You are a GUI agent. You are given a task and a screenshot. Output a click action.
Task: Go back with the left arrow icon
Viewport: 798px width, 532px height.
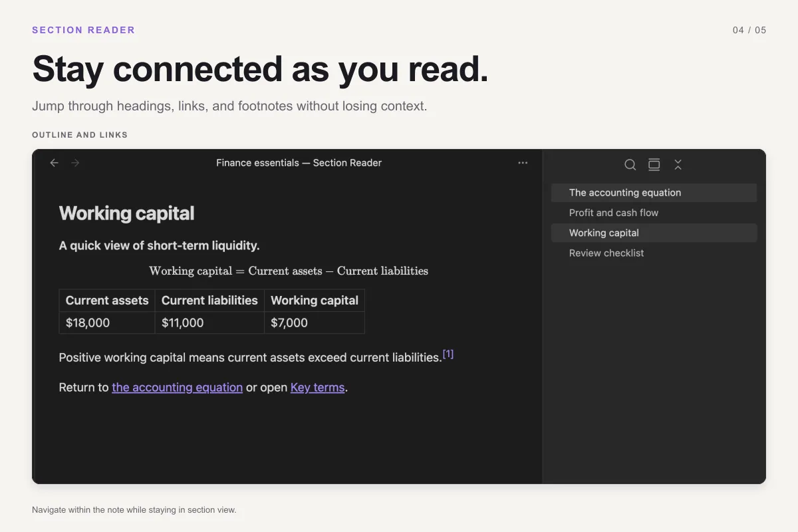click(x=55, y=163)
